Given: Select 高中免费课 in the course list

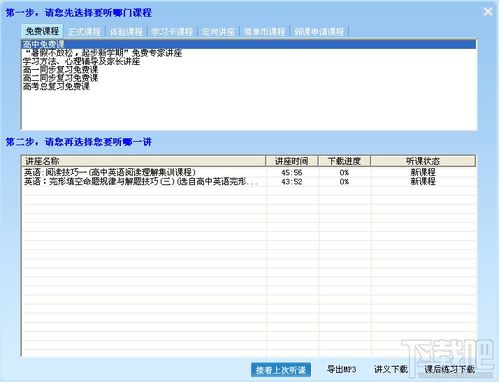Looking at the screenshot, I should (x=249, y=44).
